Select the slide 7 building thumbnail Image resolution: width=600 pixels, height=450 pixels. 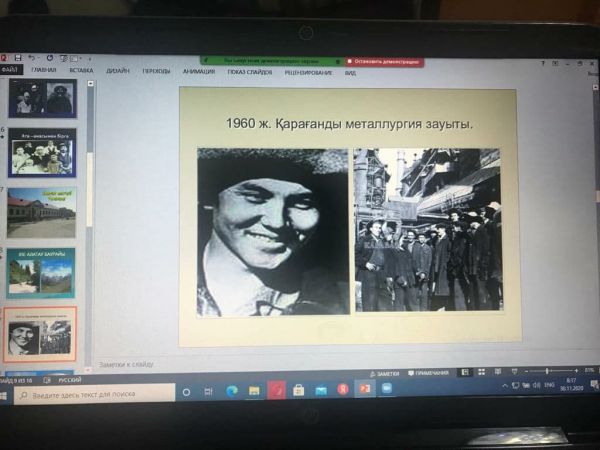[x=41, y=212]
